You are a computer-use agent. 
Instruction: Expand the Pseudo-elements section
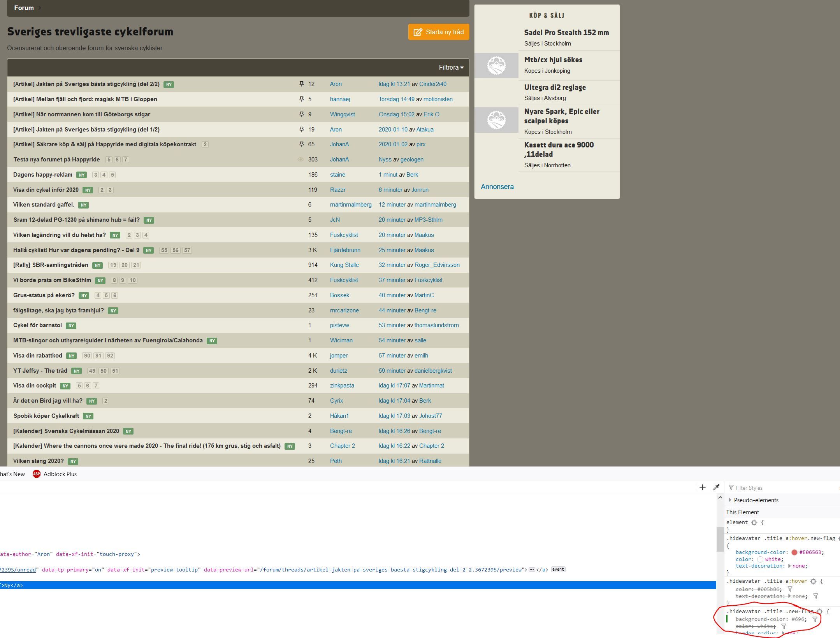[x=730, y=500]
